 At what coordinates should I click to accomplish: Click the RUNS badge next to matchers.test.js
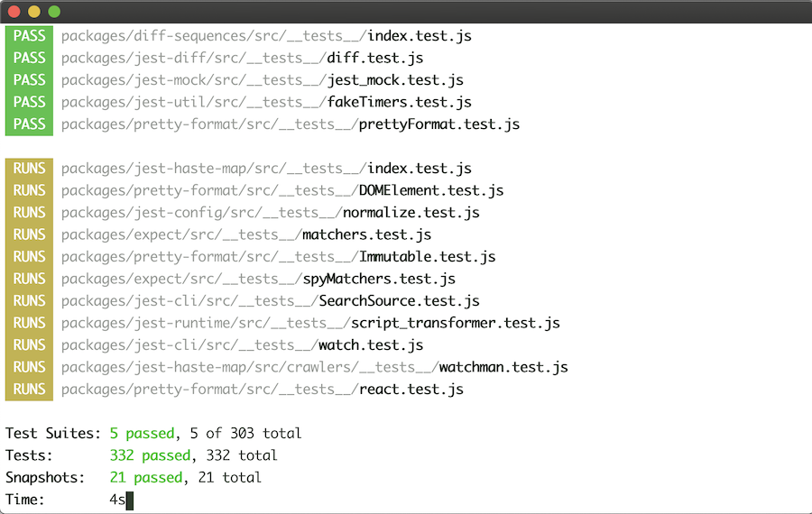point(30,234)
